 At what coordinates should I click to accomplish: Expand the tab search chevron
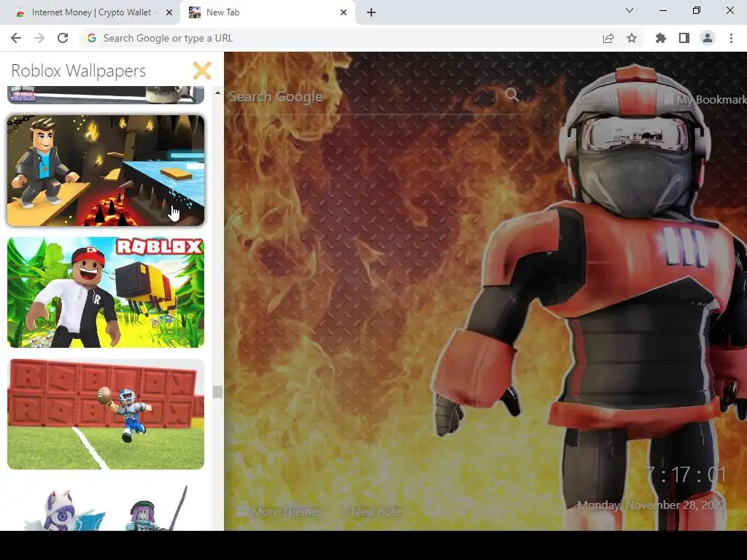click(x=630, y=10)
